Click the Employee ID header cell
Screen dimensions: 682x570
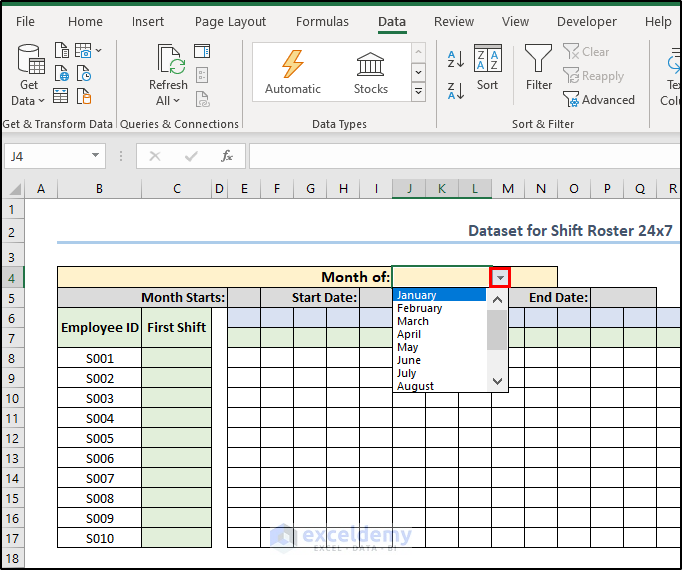100,328
